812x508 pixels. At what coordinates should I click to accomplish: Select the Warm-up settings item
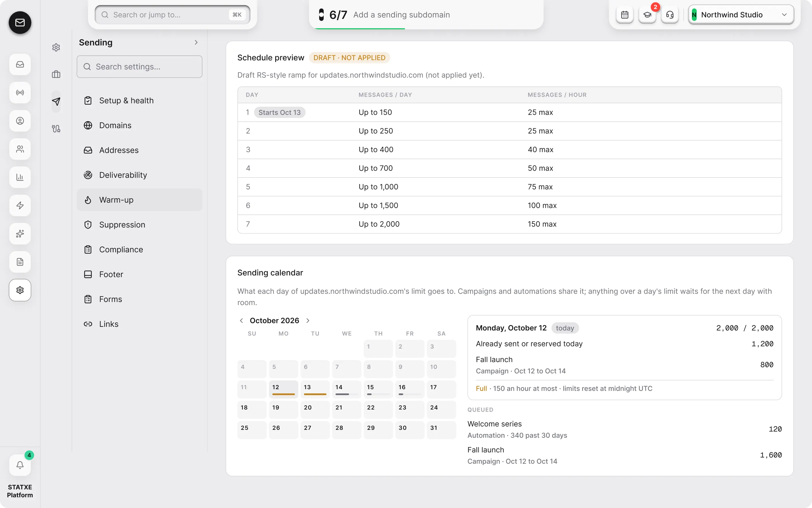(139, 200)
